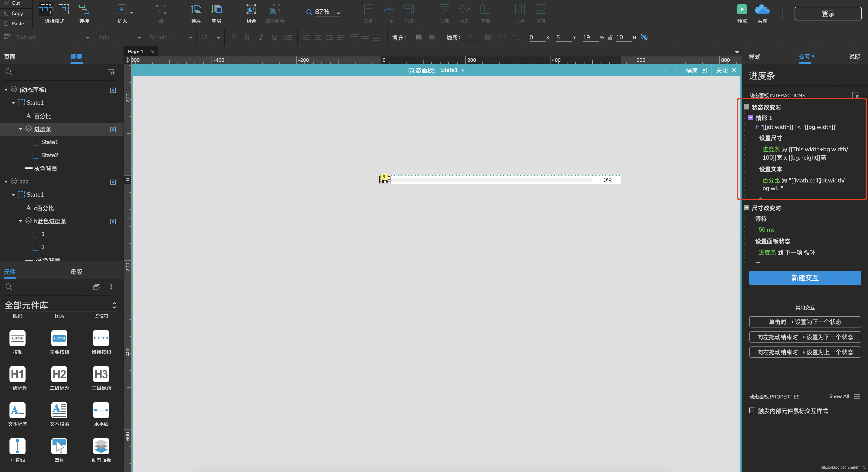The height and width of the screenshot is (472, 868).
Task: Collapse the 状态改变时 interaction section
Action: pyautogui.click(x=747, y=107)
